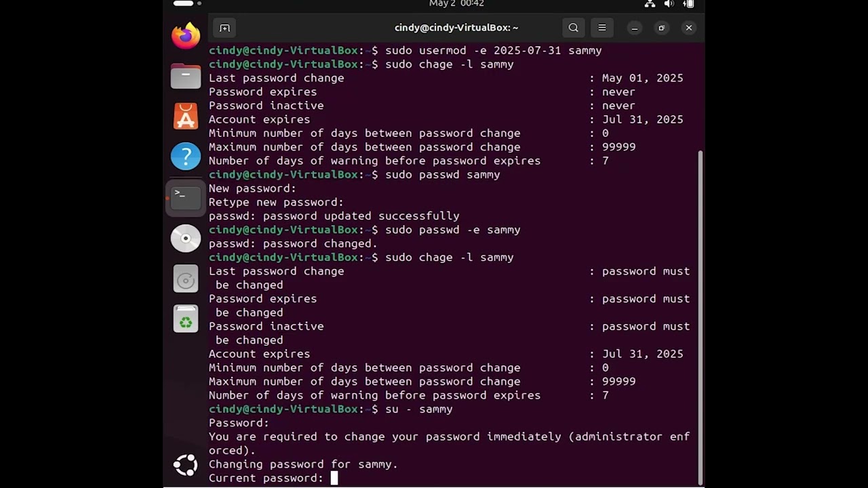Open the terminal hamburger menu
This screenshot has width=868, height=488.
click(x=602, y=28)
